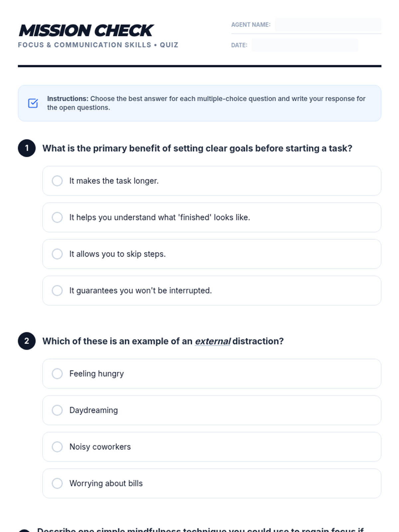The image size is (399, 532).
Task: Click the Focus & Communication Skills subtitle
Action: 98,45
